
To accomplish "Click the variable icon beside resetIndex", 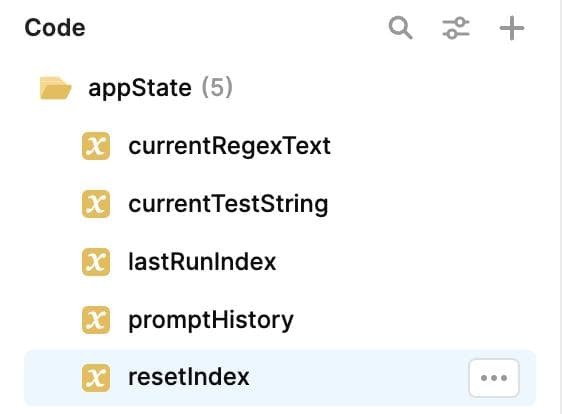I will click(x=96, y=378).
